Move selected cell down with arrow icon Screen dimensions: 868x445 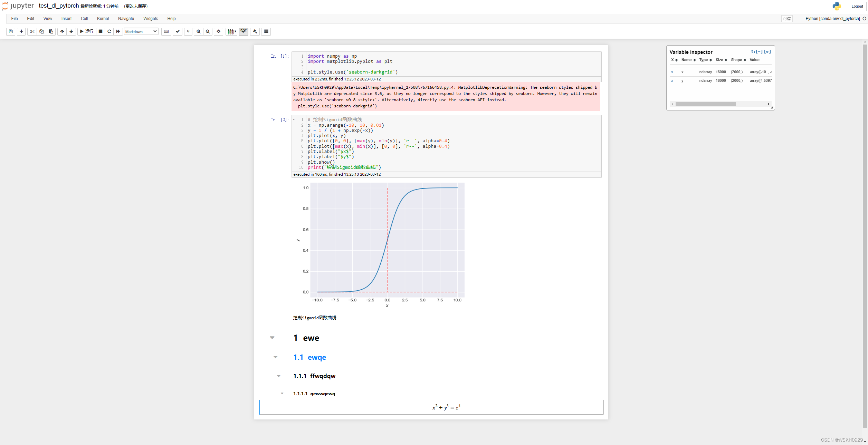click(71, 31)
